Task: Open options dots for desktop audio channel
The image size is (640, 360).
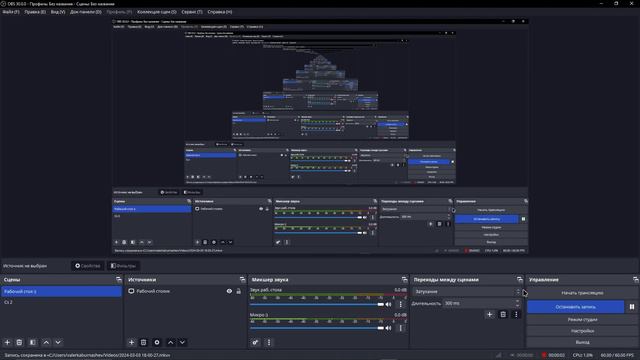Action: point(400,304)
